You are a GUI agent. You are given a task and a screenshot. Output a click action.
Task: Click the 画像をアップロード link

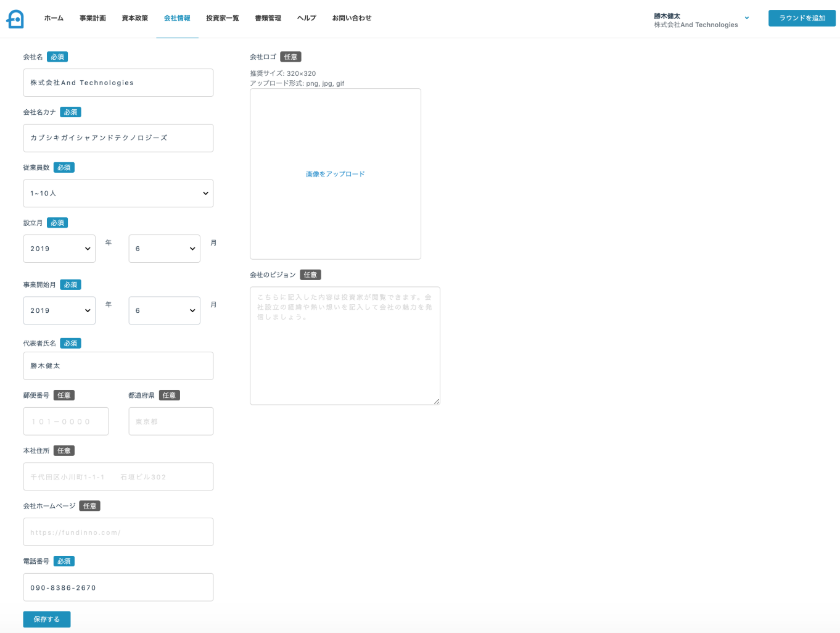pyautogui.click(x=336, y=174)
